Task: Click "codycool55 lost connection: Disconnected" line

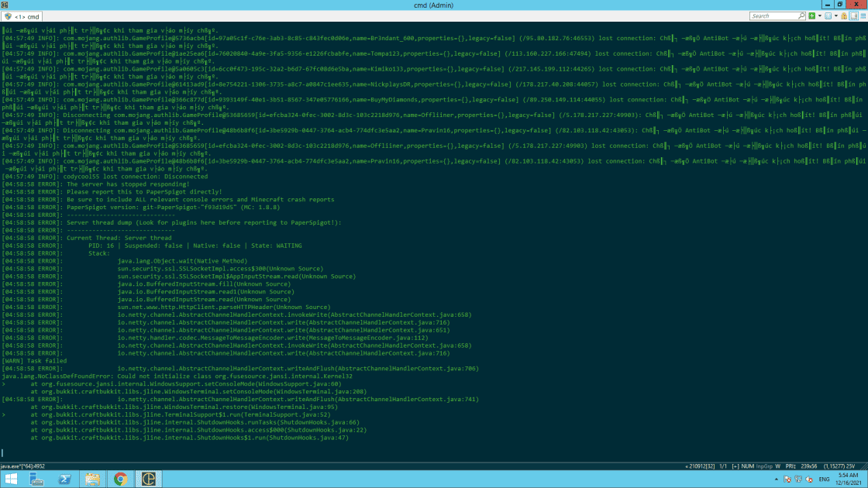Action: 105,177
